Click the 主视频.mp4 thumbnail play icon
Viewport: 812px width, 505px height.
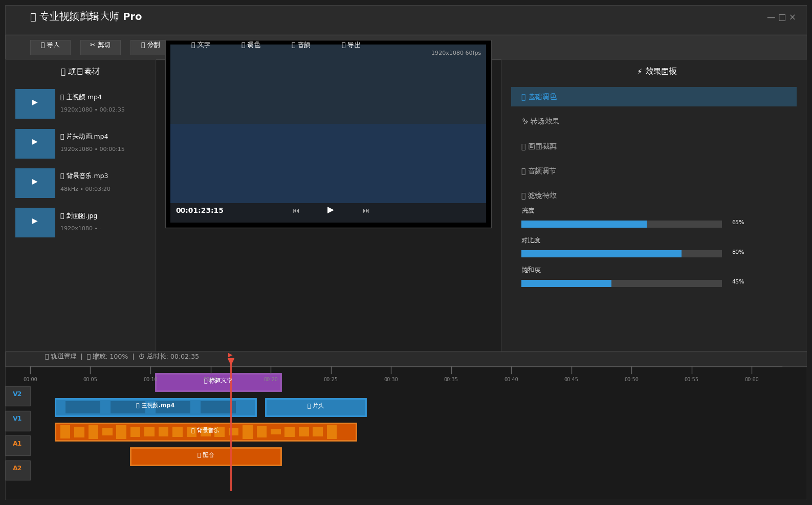35,103
